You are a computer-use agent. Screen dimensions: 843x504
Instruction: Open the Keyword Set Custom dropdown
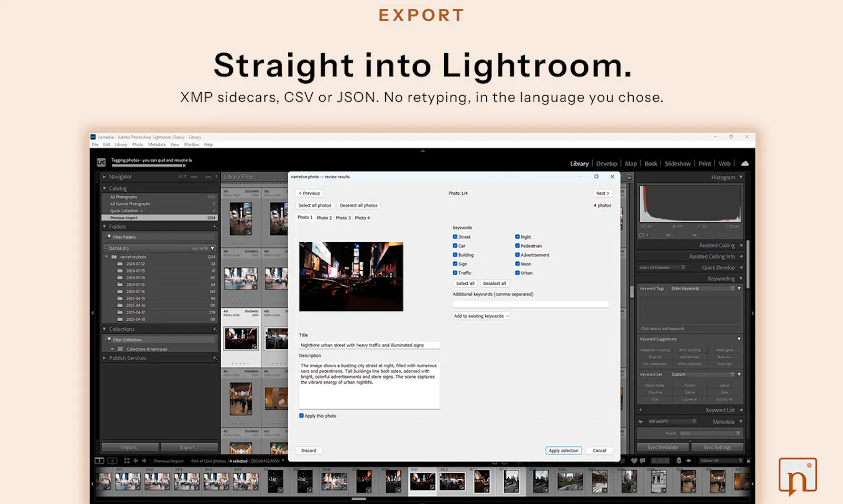point(703,374)
